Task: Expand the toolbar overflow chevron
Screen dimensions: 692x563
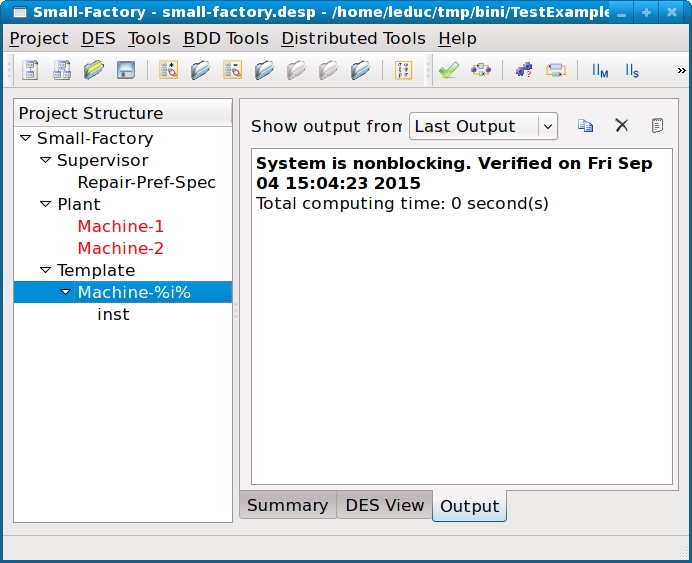Action: (x=681, y=70)
